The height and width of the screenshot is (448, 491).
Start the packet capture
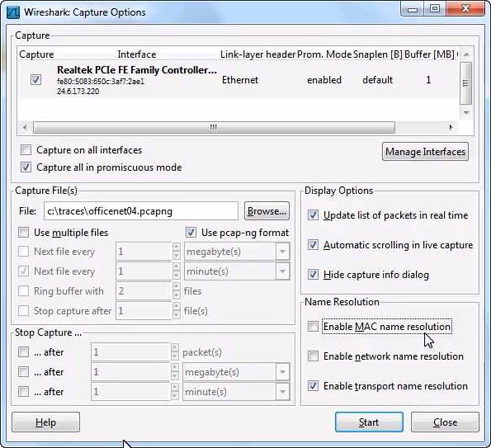pyautogui.click(x=369, y=422)
